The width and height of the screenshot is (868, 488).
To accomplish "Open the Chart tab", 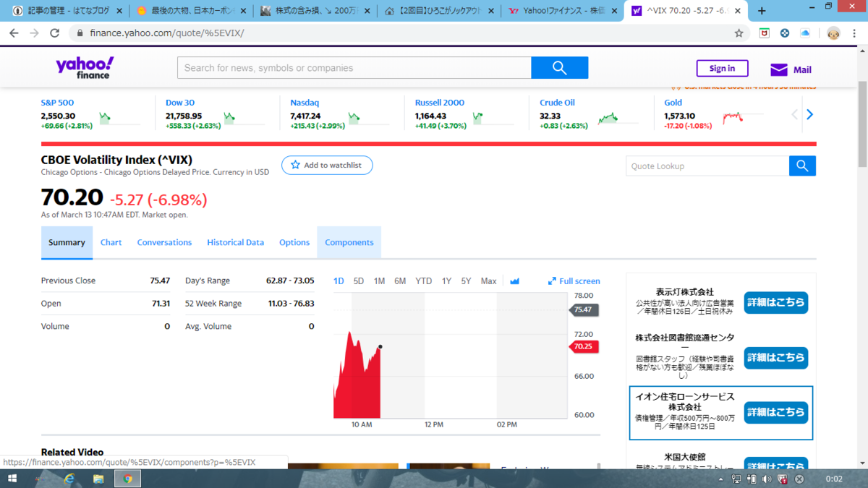I will pos(111,242).
